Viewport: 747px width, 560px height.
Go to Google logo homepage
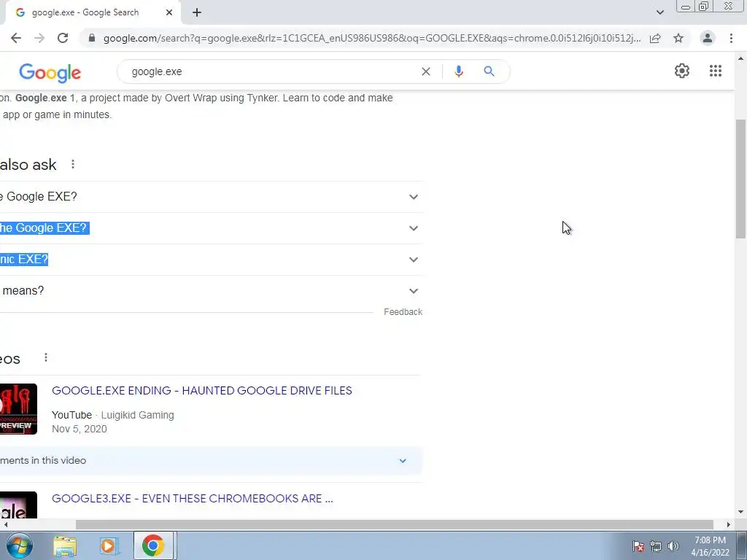(x=50, y=73)
